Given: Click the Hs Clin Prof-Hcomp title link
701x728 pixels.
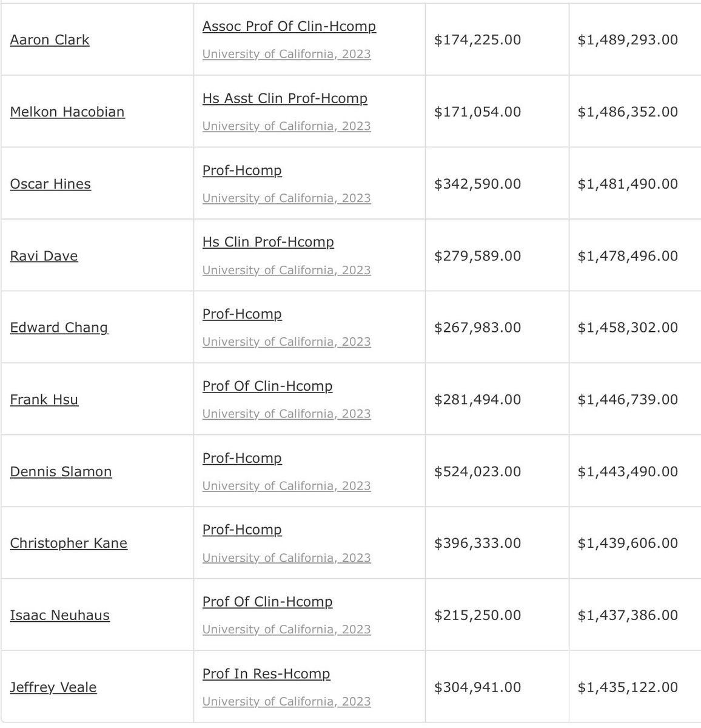Looking at the screenshot, I should coord(268,242).
